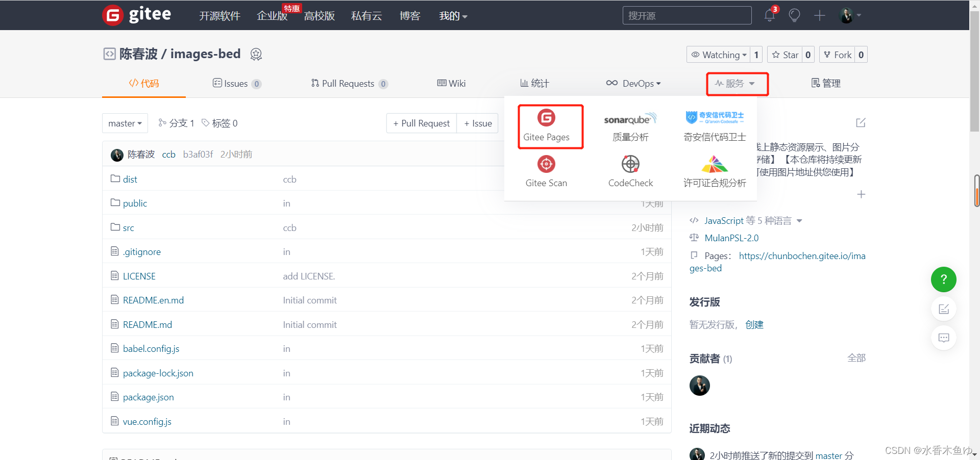980x460 pixels.
Task: Open the 统计 statistics tab
Action: 534,83
